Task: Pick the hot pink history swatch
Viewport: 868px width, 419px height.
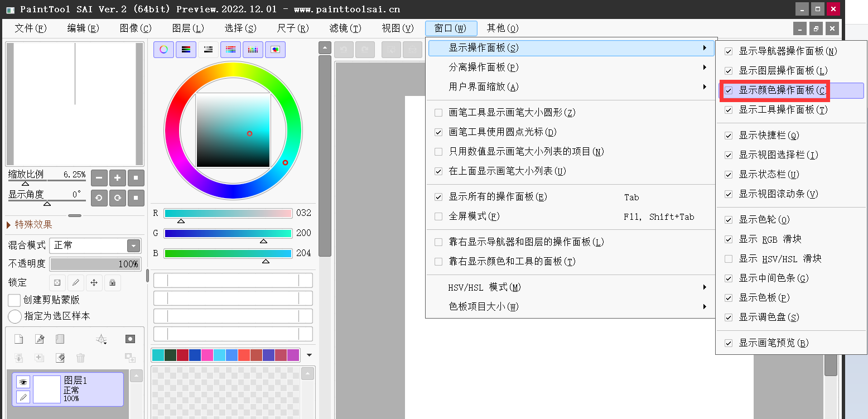Action: click(x=207, y=355)
